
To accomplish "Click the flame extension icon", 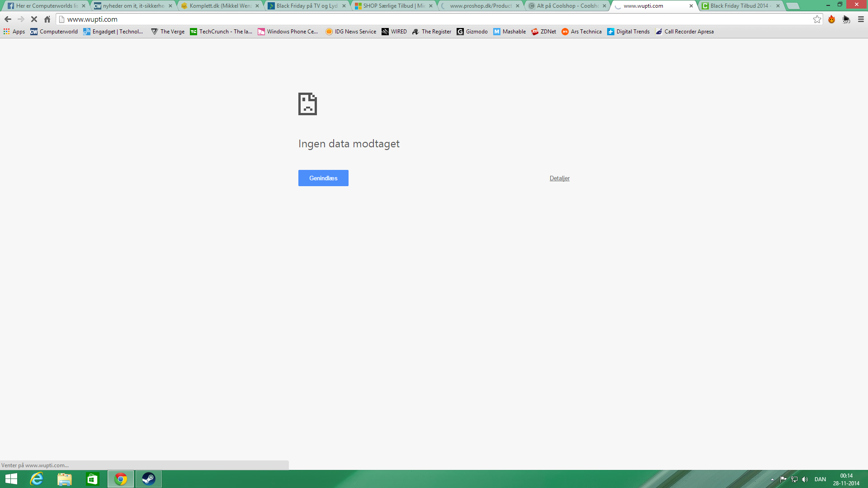I will pyautogui.click(x=831, y=19).
